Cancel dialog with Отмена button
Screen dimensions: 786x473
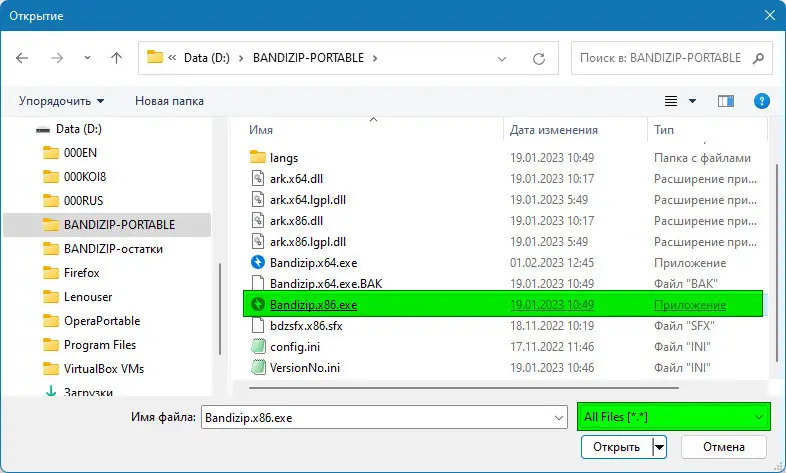point(724,447)
